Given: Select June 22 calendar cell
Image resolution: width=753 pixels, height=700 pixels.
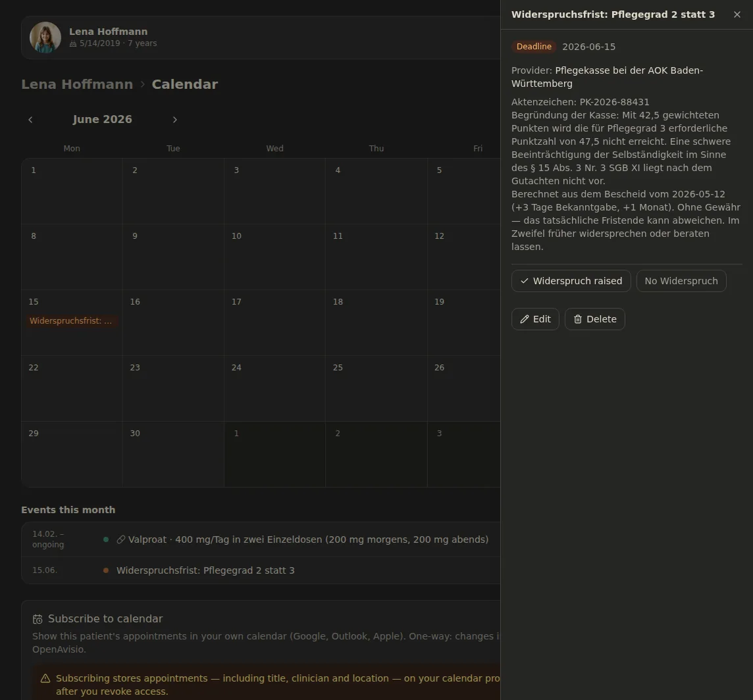Looking at the screenshot, I should 72,388.
